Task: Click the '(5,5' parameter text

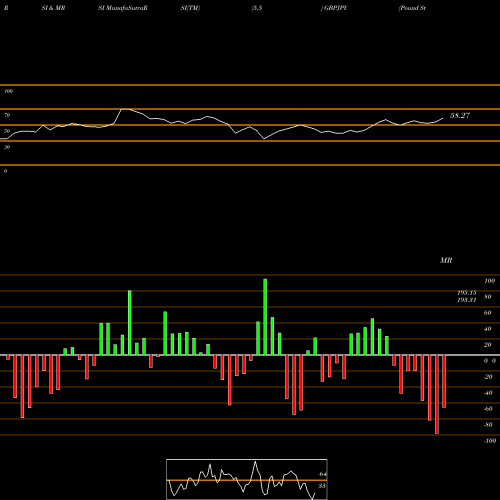Action: click(257, 8)
